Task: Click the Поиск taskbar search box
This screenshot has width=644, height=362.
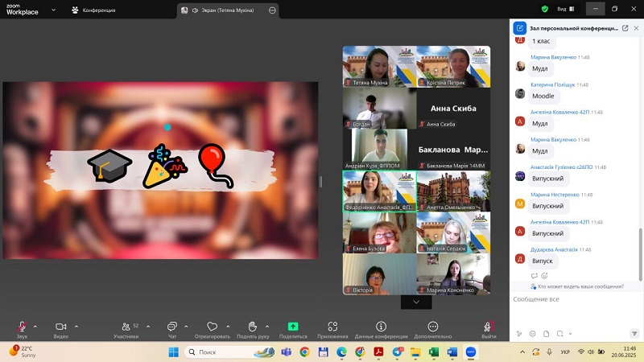Action: [x=229, y=352]
